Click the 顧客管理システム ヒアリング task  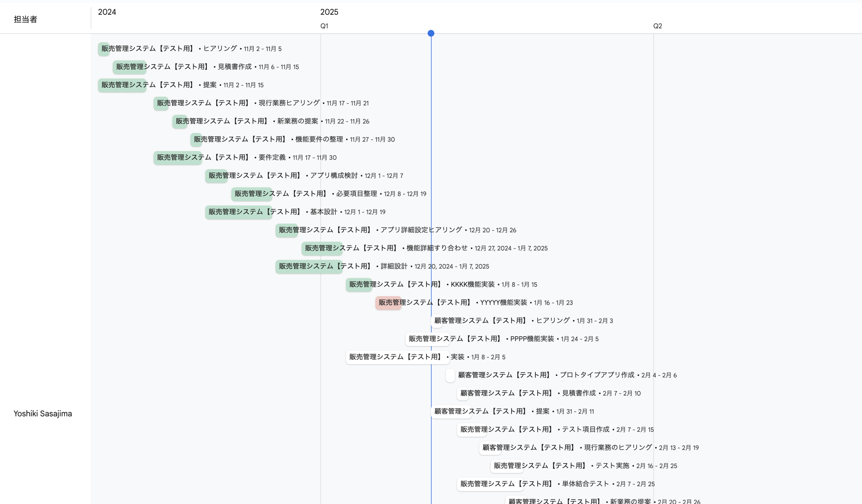[437, 321]
